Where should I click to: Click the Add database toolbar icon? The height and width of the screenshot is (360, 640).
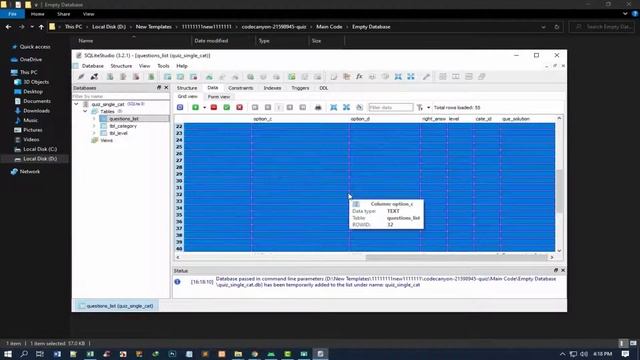[x=110, y=77]
